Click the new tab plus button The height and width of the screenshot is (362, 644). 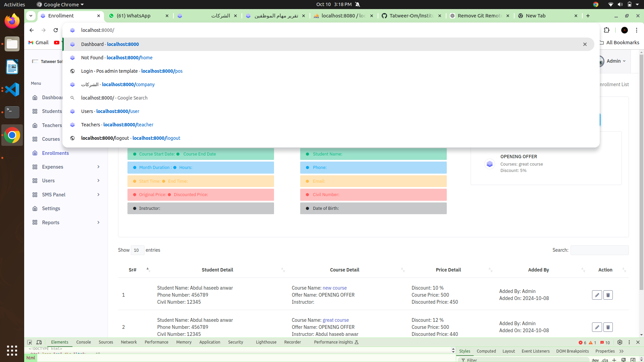(x=588, y=16)
